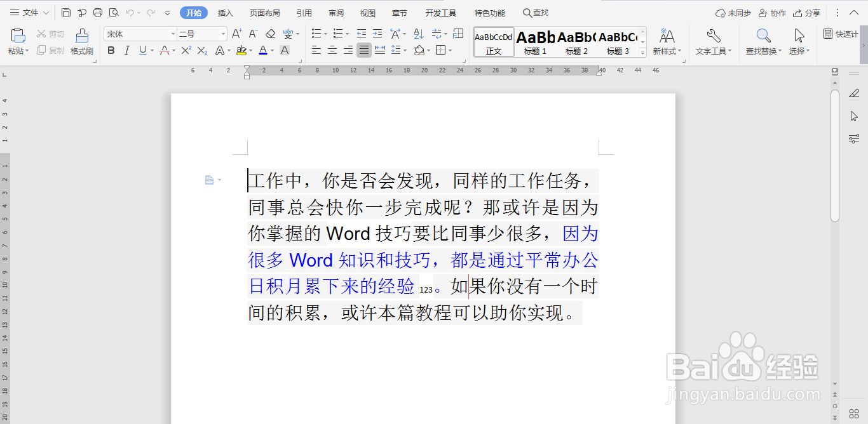Image resolution: width=868 pixels, height=424 pixels.
Task: Toggle italic formatting
Action: click(127, 51)
